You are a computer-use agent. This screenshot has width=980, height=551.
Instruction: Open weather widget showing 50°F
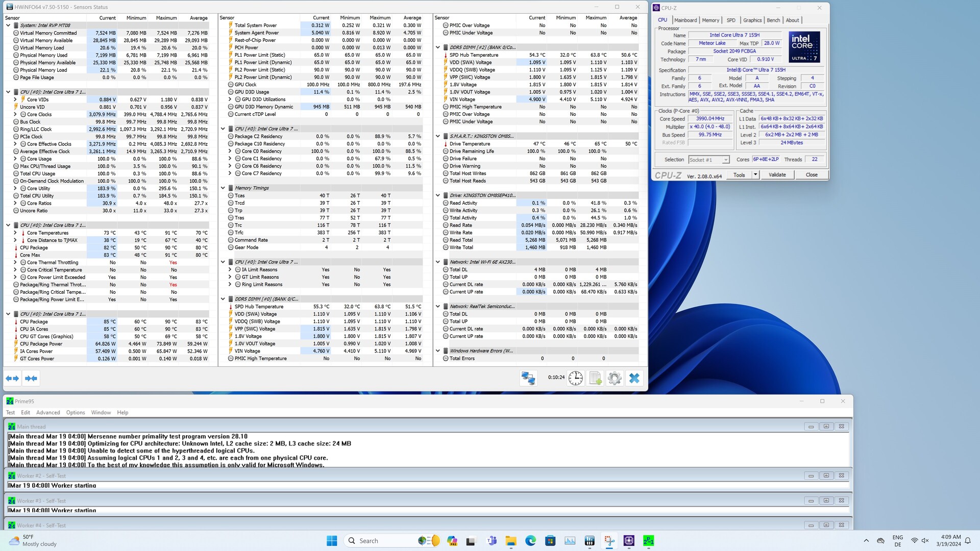pos(33,541)
